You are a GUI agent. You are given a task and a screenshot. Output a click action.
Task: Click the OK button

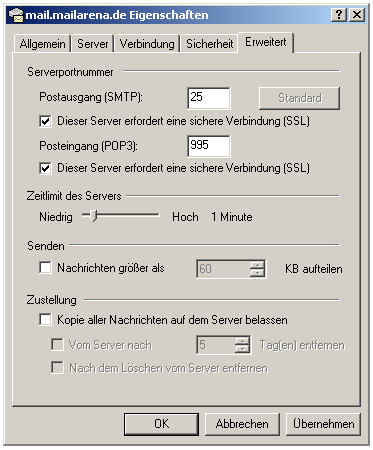point(161,424)
